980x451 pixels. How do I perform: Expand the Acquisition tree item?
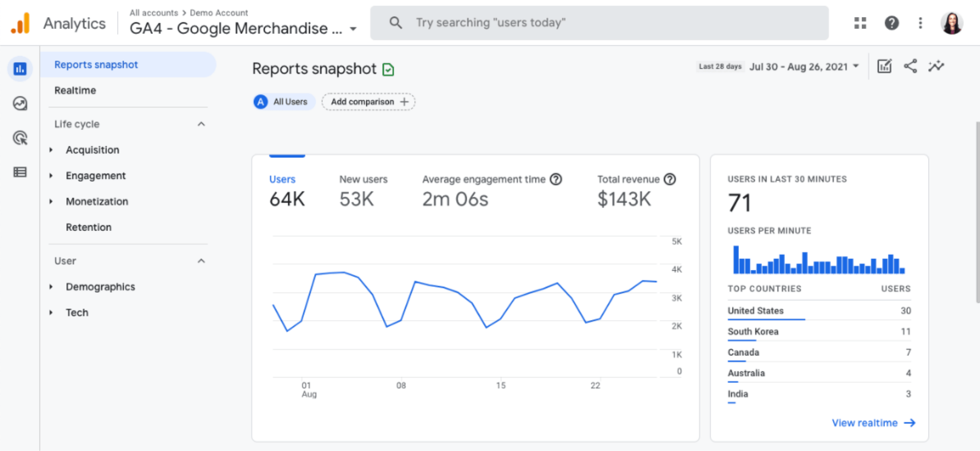(51, 150)
